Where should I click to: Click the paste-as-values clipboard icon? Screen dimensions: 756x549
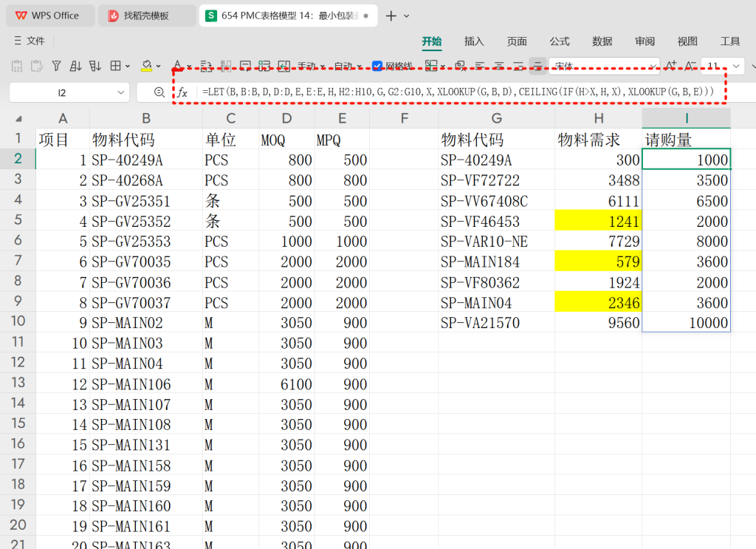(17, 66)
